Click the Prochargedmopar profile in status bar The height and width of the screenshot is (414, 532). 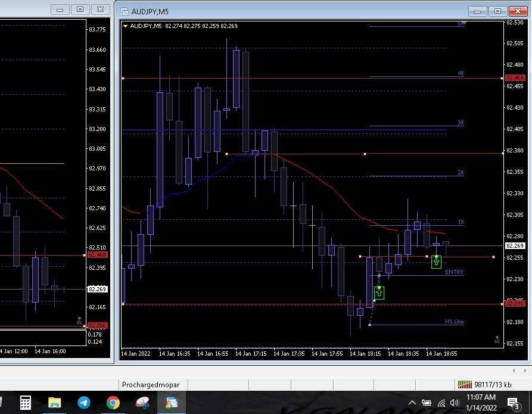(x=151, y=385)
